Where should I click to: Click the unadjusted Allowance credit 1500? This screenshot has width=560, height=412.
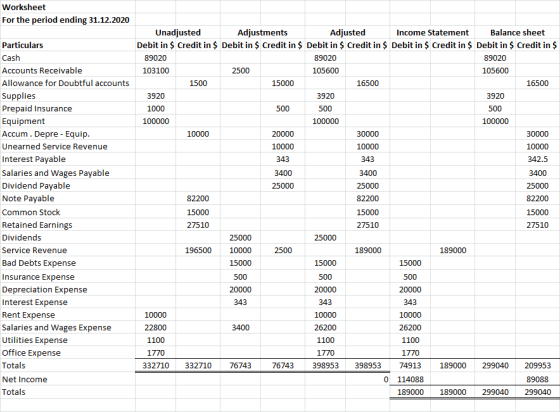[x=198, y=83]
